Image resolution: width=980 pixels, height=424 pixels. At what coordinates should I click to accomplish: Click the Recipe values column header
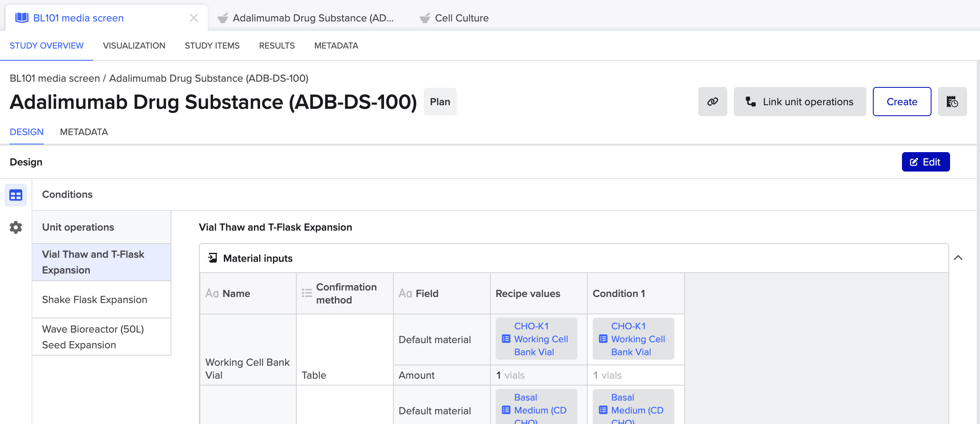pos(539,293)
